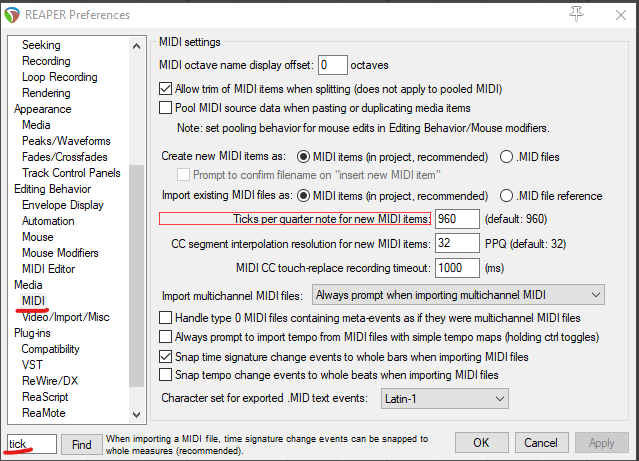The width and height of the screenshot is (639, 461).
Task: Open Automation preferences page
Action: coord(48,221)
